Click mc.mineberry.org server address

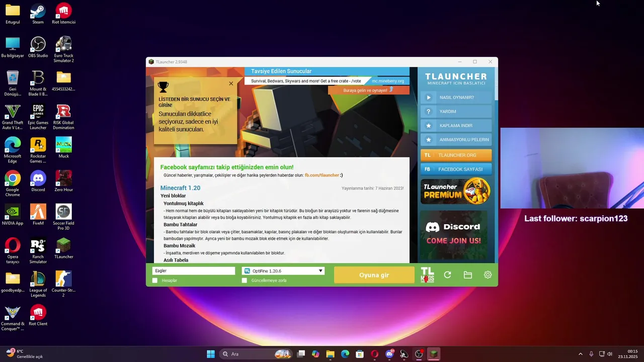pos(388,81)
